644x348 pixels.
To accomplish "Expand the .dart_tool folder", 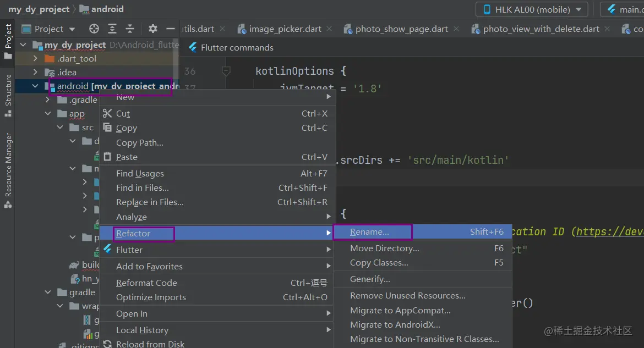I will [36, 58].
